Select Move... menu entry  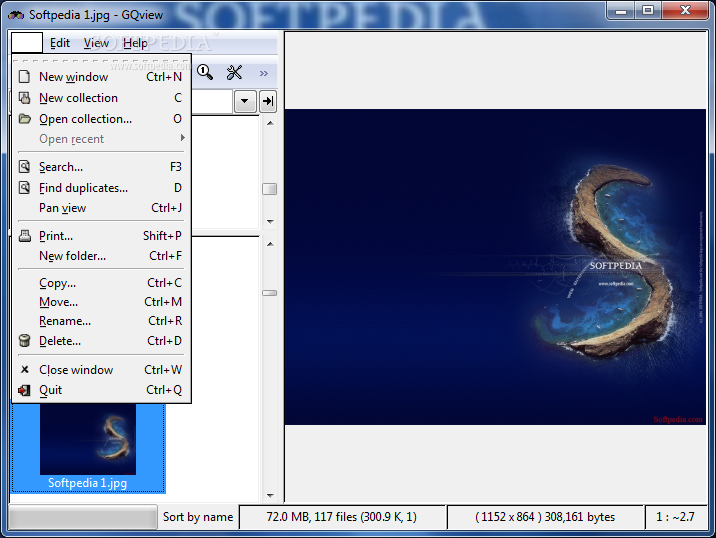pyautogui.click(x=101, y=302)
